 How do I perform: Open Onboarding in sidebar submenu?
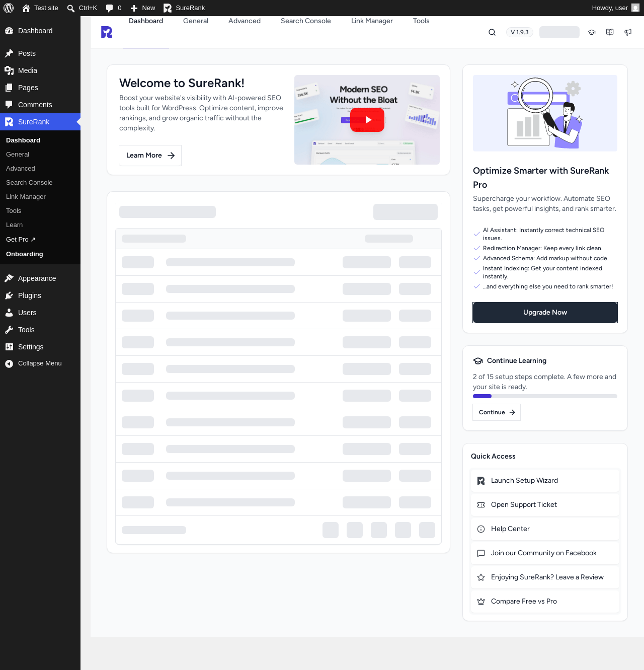(x=25, y=254)
